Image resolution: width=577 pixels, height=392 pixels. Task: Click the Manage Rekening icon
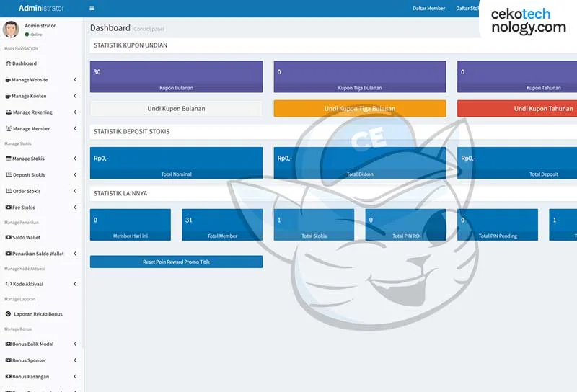[9, 112]
